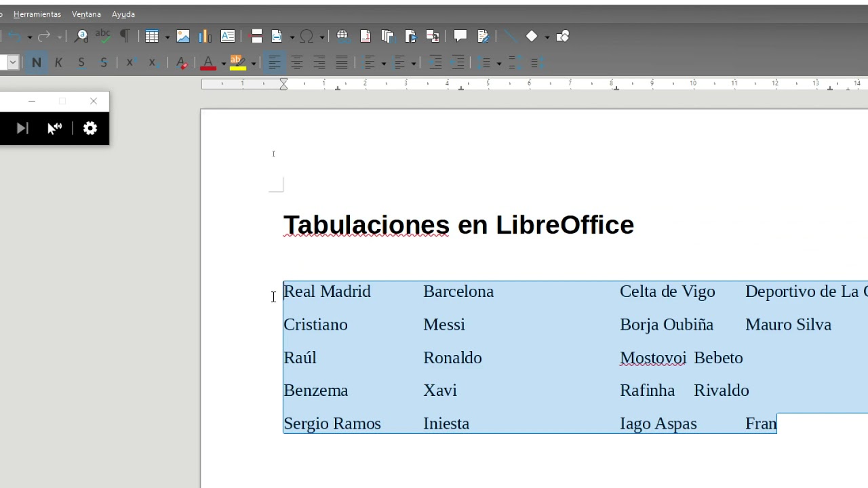Click the Undo arrow icon
Screen dimensions: 868x488
click(15, 37)
